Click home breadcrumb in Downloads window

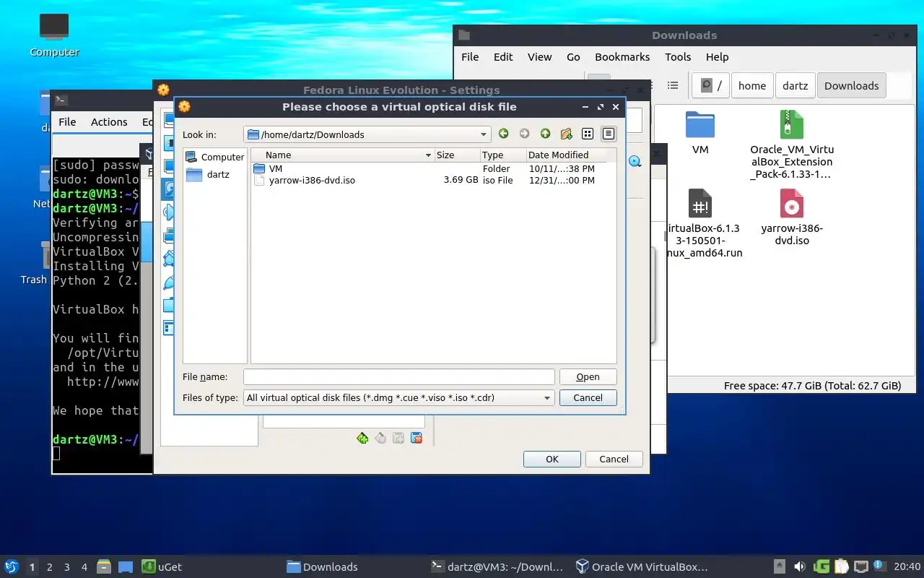[752, 85]
